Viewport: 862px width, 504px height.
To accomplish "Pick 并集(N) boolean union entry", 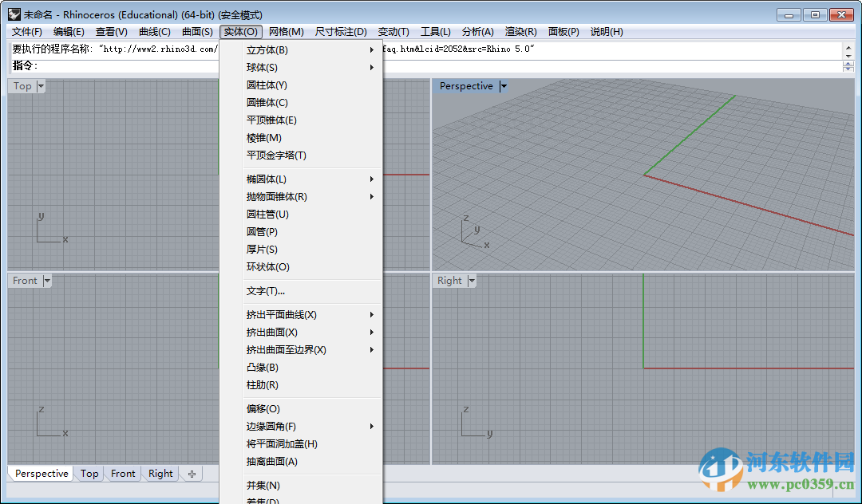I will coord(263,486).
